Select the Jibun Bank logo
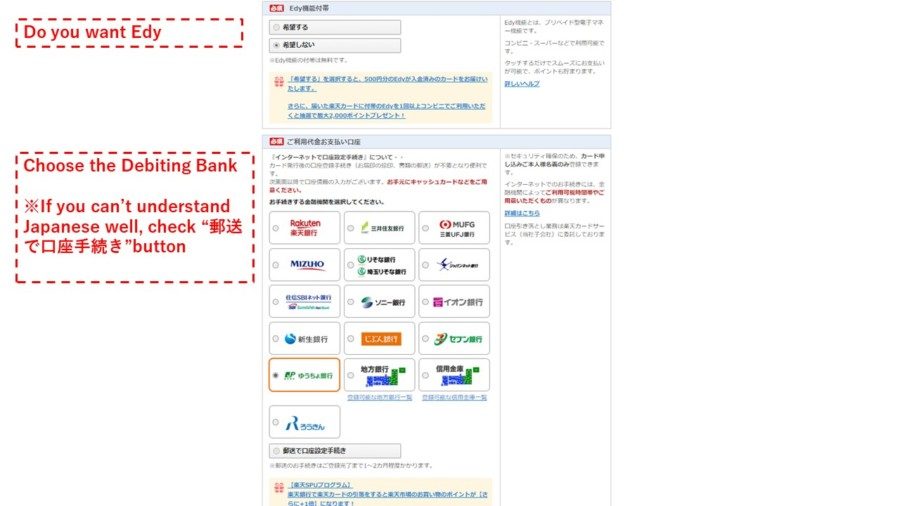Screen dimensions: 900x506 point(381,339)
